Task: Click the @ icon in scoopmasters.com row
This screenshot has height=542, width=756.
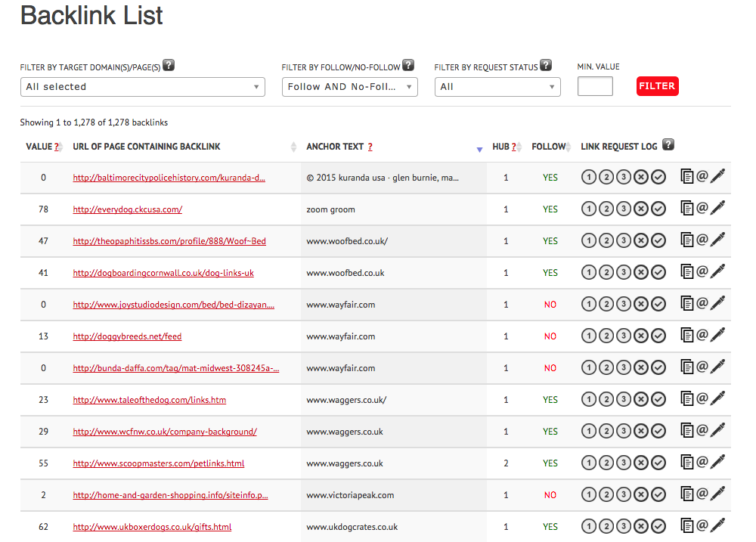Action: pos(702,462)
